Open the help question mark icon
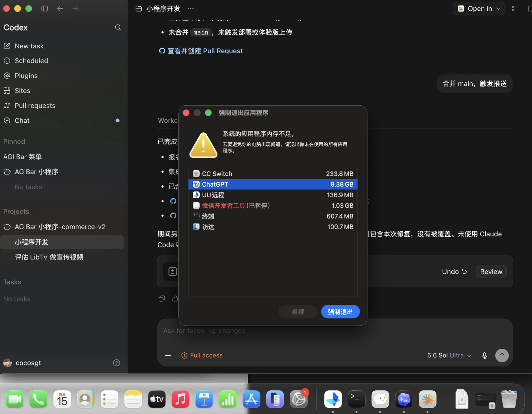Screen dimensions: 532x414 [117, 363]
